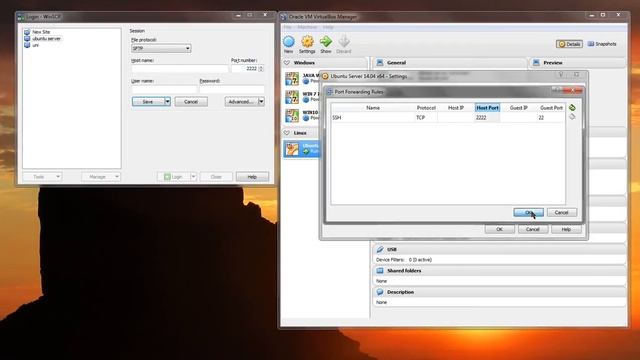Image resolution: width=640 pixels, height=360 pixels.
Task: Click the remove port forwarding rule icon
Action: click(572, 117)
